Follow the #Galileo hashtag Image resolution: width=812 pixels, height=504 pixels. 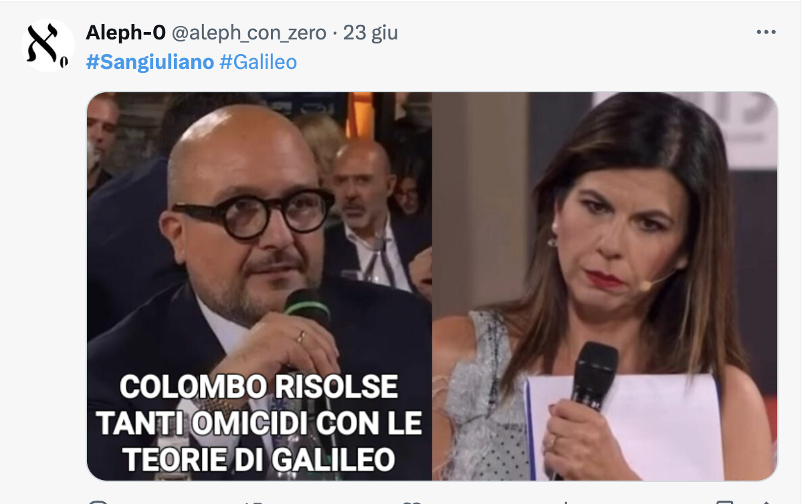point(258,62)
